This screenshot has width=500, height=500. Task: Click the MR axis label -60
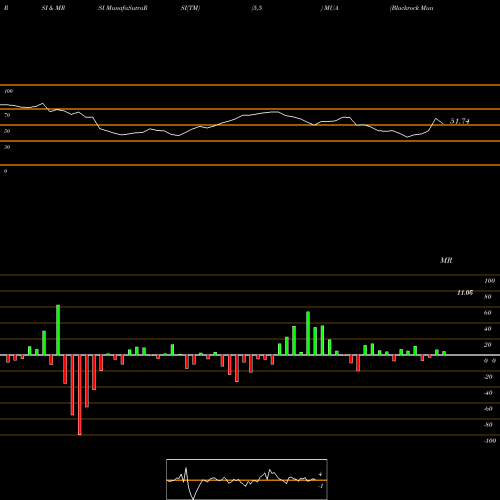pos(488,409)
